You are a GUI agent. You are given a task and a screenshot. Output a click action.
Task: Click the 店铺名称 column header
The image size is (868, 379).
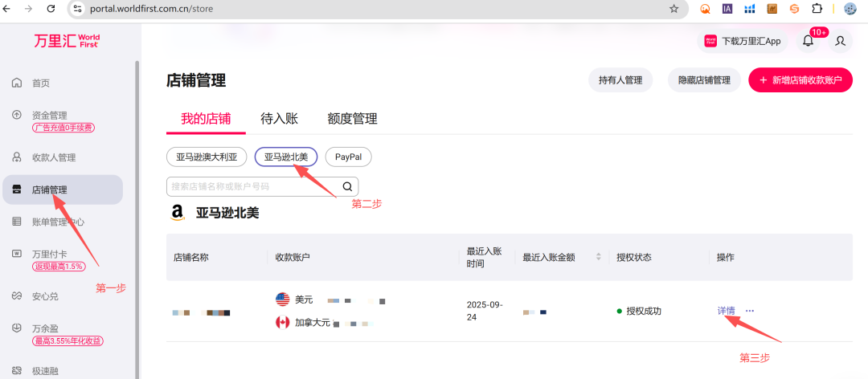point(191,257)
